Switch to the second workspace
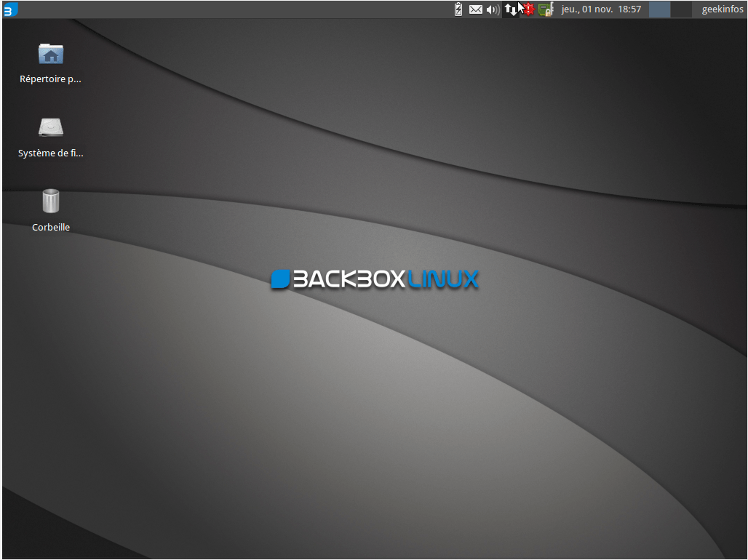This screenshot has width=748, height=560. (681, 9)
